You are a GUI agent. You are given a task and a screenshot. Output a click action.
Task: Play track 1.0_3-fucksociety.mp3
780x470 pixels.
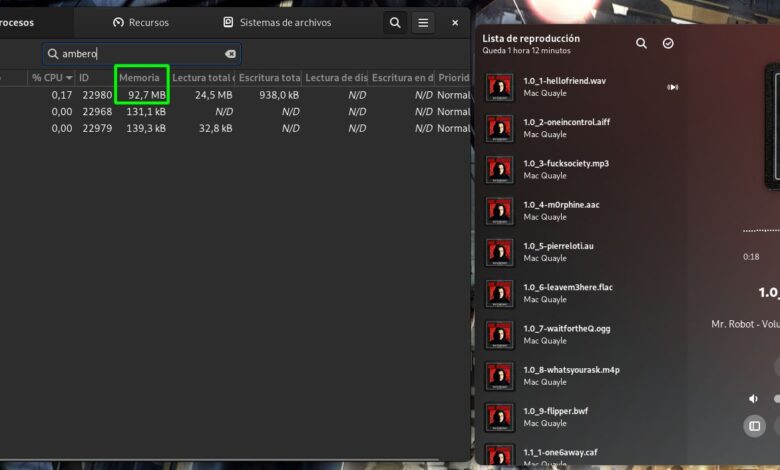pos(566,169)
